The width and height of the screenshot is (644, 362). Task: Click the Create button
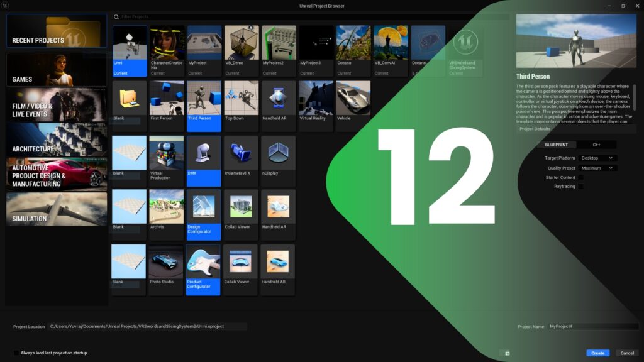click(597, 353)
